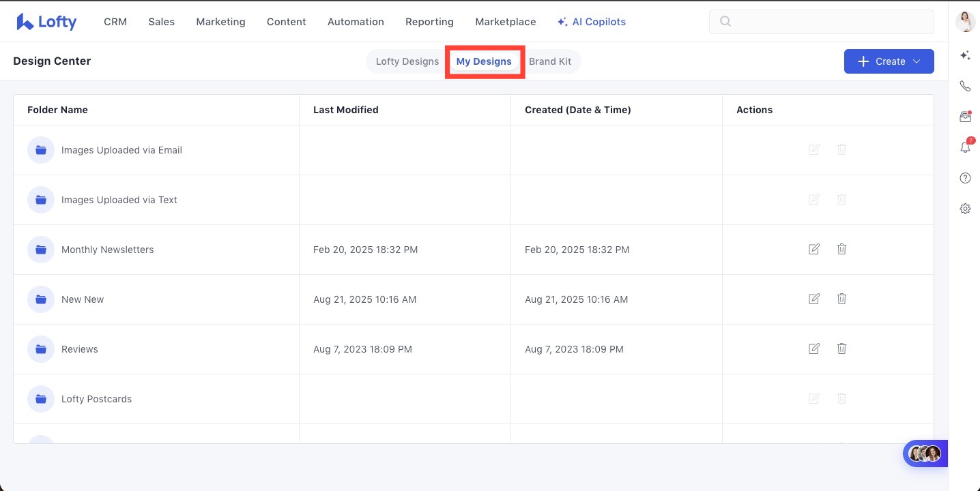Select the My Designs tab
The height and width of the screenshot is (491, 980).
(x=484, y=61)
